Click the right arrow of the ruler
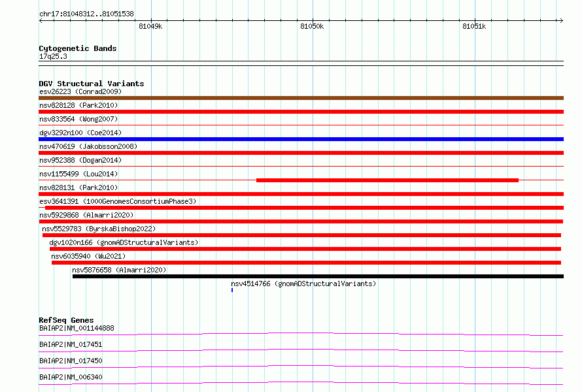Viewport: 582px width, 392px height. (x=562, y=20)
